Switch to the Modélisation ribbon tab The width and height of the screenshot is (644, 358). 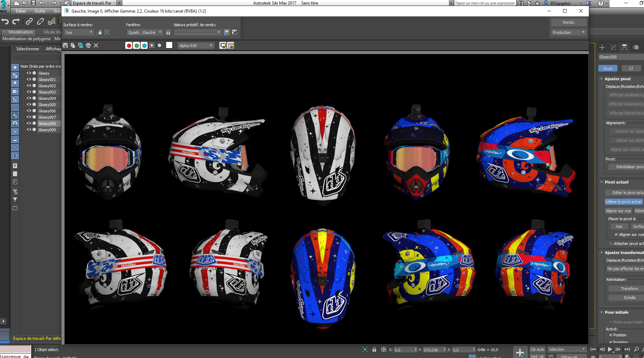[21, 32]
